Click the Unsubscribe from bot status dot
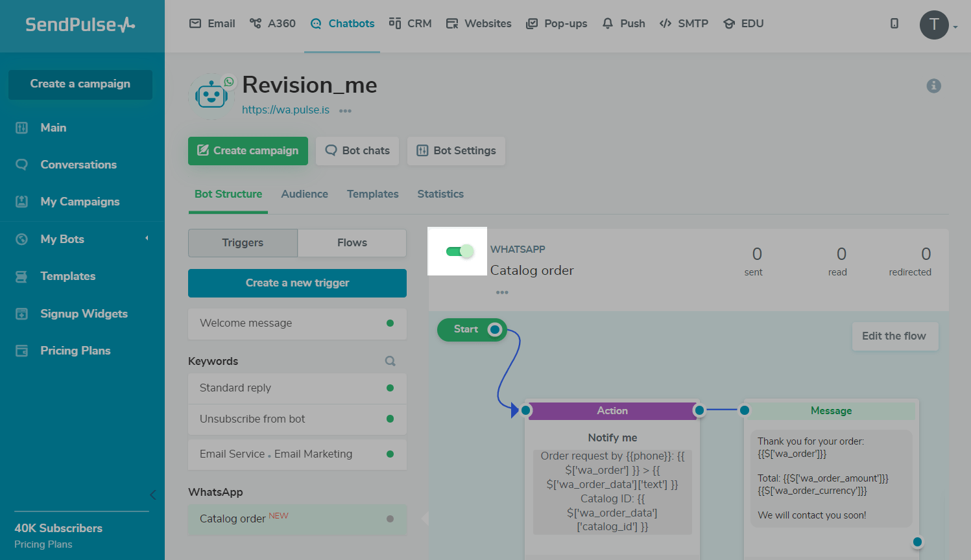The width and height of the screenshot is (971, 560). click(390, 419)
